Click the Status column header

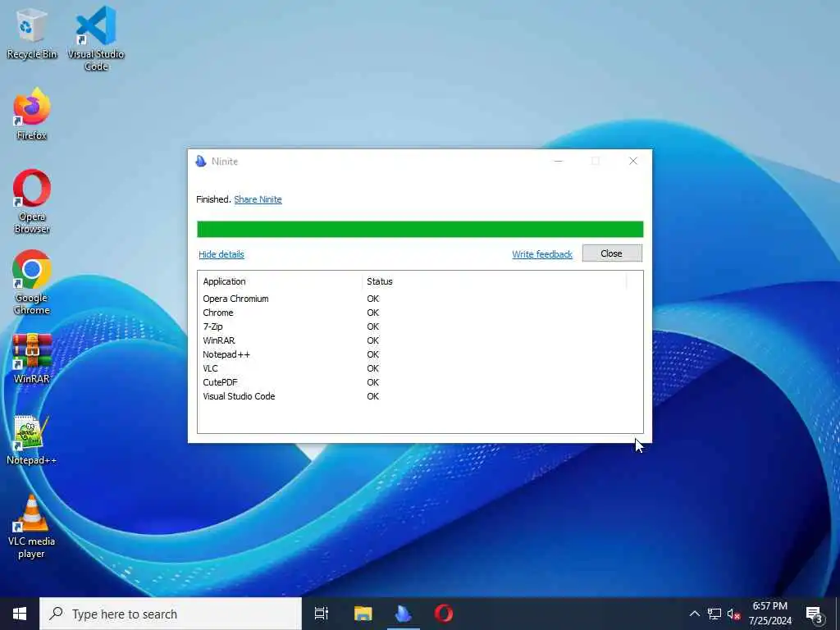click(x=494, y=281)
